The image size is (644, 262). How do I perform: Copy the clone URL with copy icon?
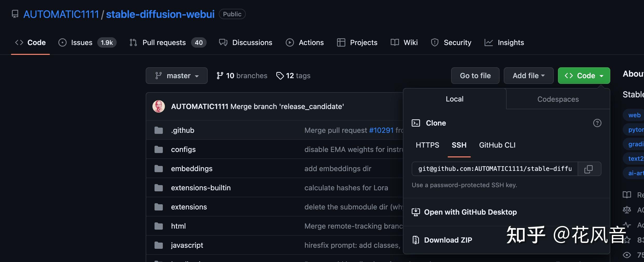coord(589,169)
